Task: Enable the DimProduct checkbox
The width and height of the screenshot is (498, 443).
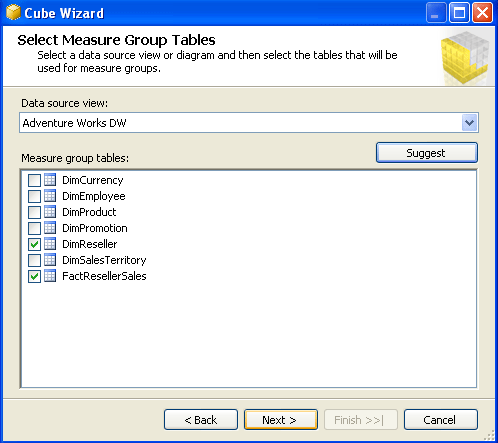Action: (34, 212)
